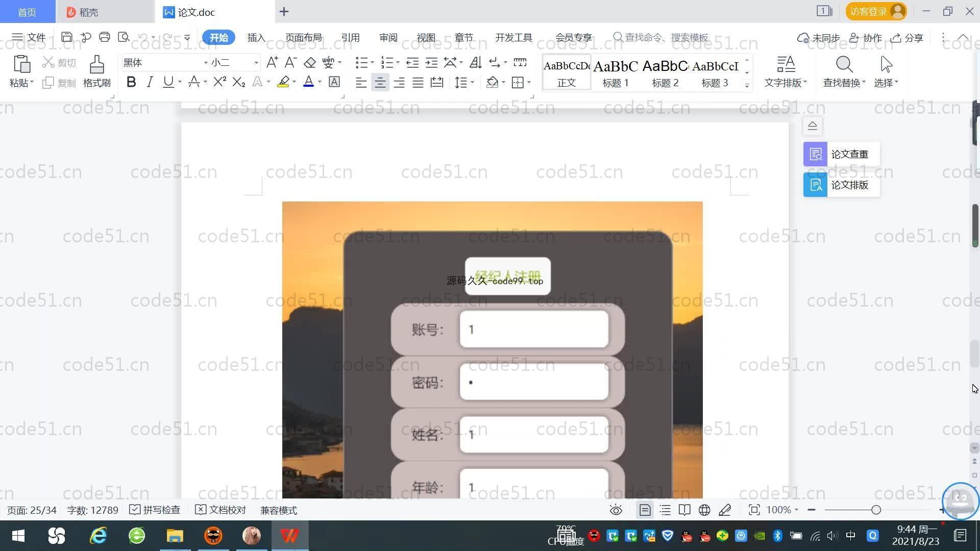Enable center text alignment

[380, 82]
